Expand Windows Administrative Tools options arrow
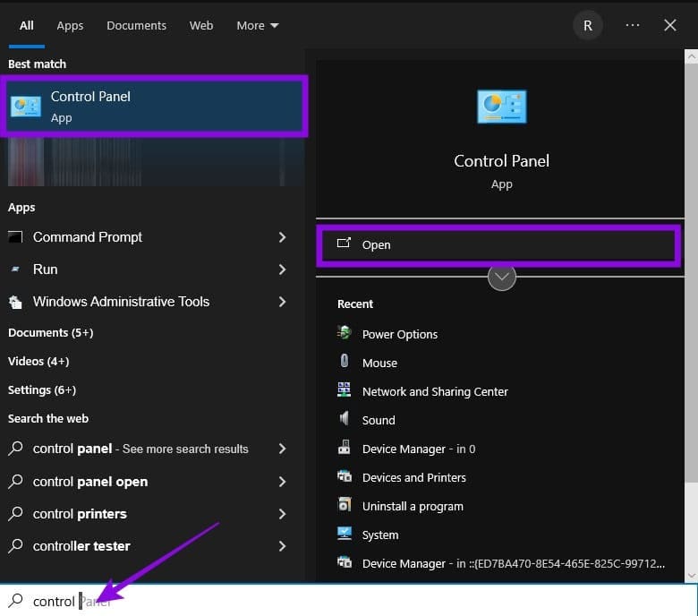The height and width of the screenshot is (616, 698). [x=282, y=302]
